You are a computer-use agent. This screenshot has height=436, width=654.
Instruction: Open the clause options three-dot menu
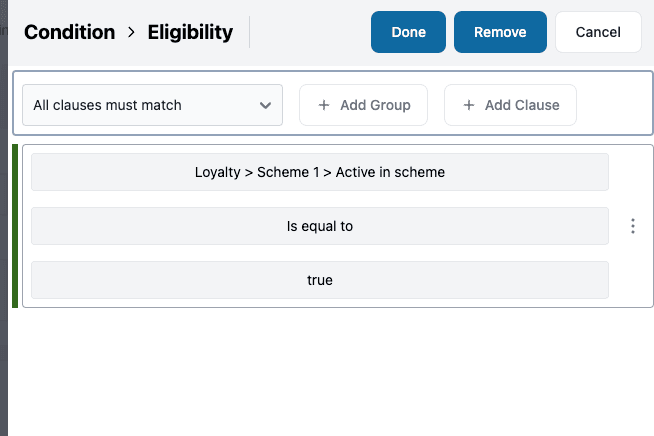(x=632, y=226)
